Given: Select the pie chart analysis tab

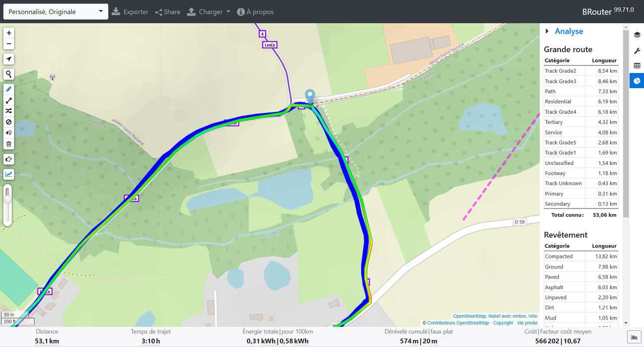Looking at the screenshot, I should [637, 81].
